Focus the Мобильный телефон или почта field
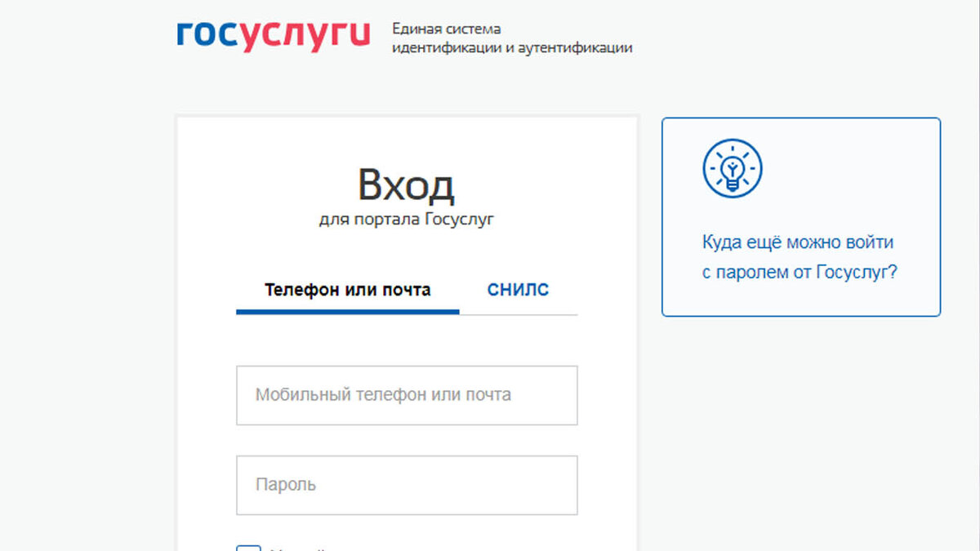 click(x=407, y=395)
